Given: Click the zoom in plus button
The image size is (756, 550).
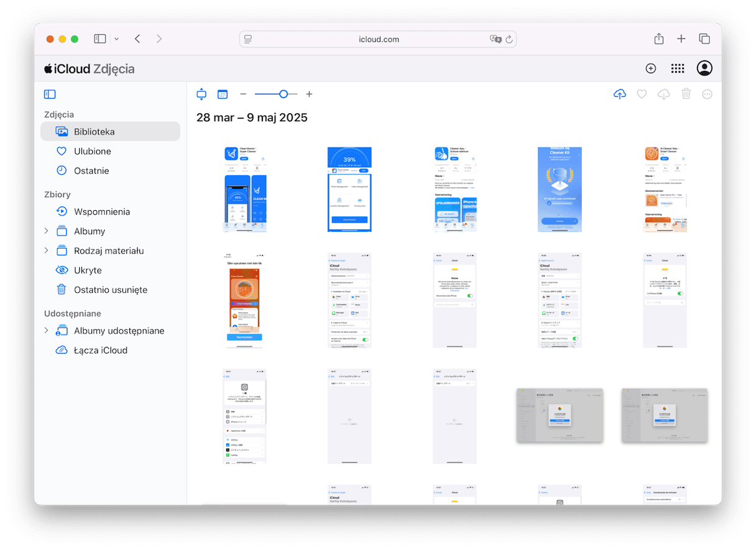Looking at the screenshot, I should 309,94.
